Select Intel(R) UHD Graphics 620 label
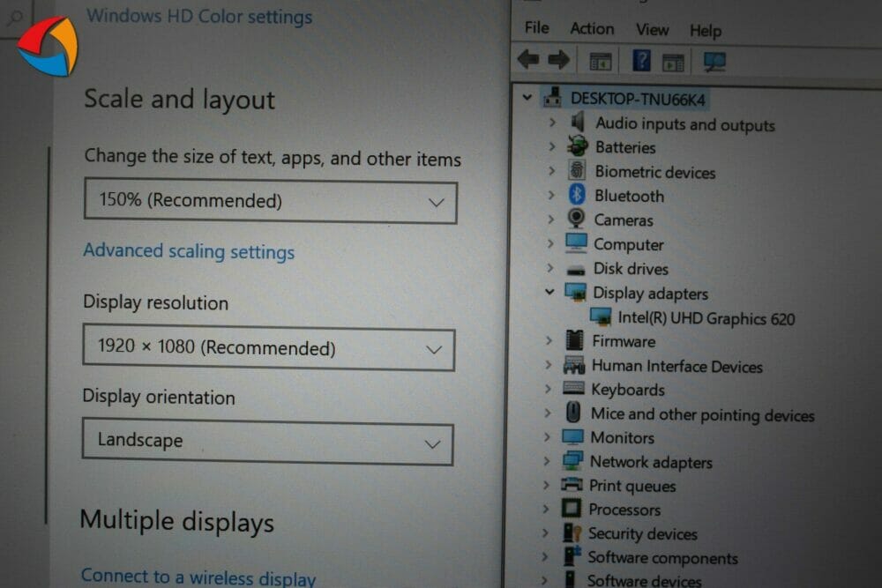The width and height of the screenshot is (882, 588). pyautogui.click(x=706, y=318)
